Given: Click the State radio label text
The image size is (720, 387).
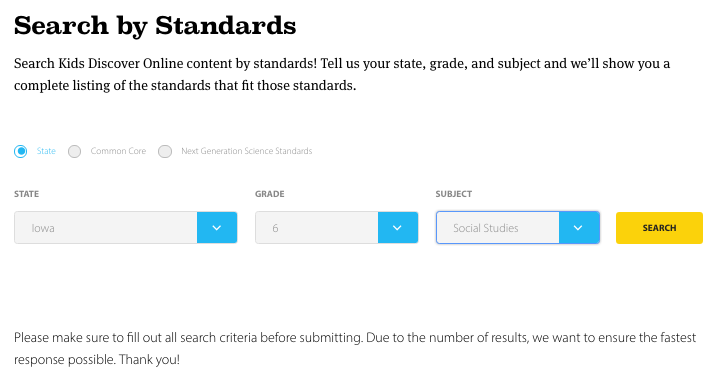Looking at the screenshot, I should [x=46, y=151].
